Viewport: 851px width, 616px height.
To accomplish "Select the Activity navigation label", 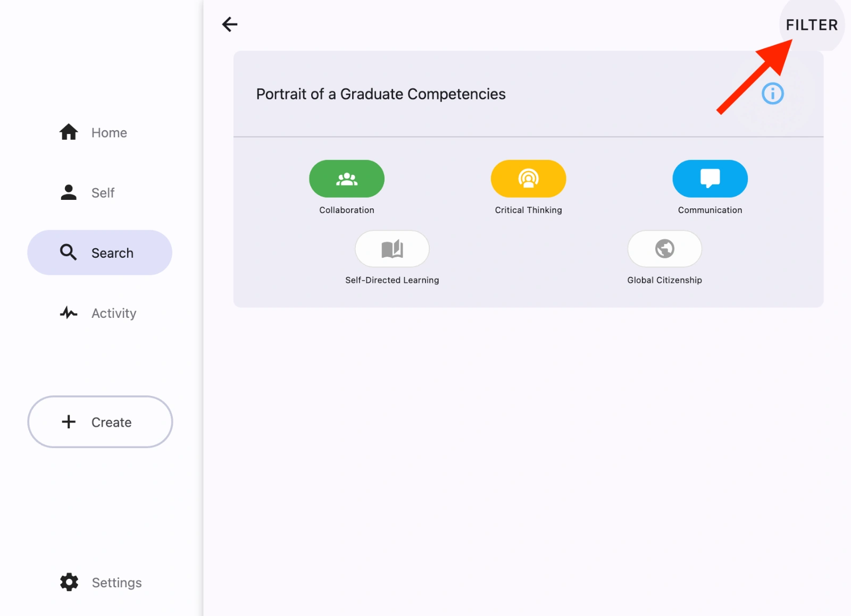I will (114, 314).
